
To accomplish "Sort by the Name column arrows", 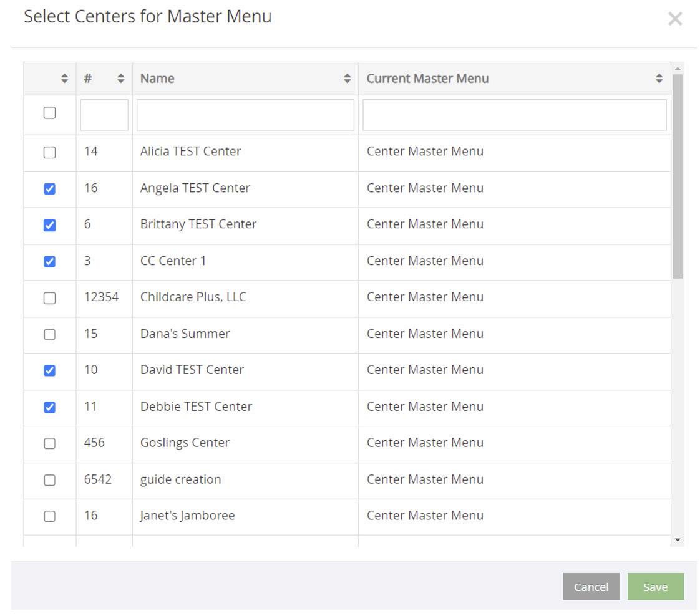I will tap(348, 79).
